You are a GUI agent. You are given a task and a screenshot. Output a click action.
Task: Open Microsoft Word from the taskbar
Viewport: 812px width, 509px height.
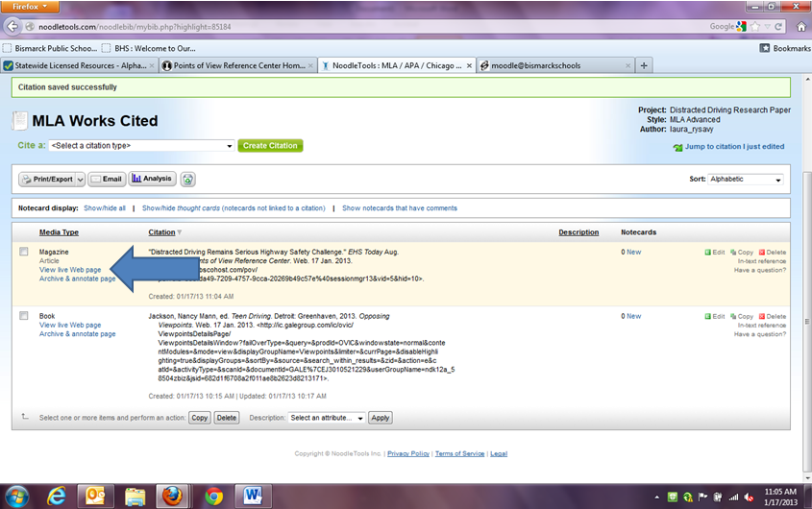(x=255, y=496)
